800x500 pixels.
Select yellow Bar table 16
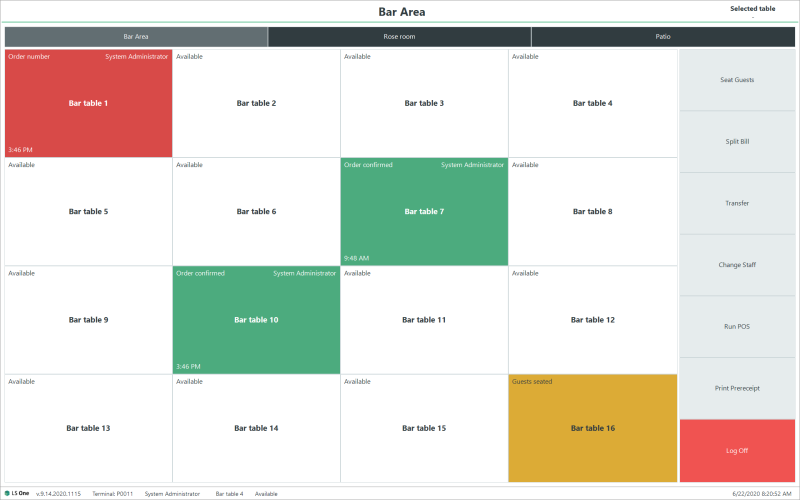592,428
